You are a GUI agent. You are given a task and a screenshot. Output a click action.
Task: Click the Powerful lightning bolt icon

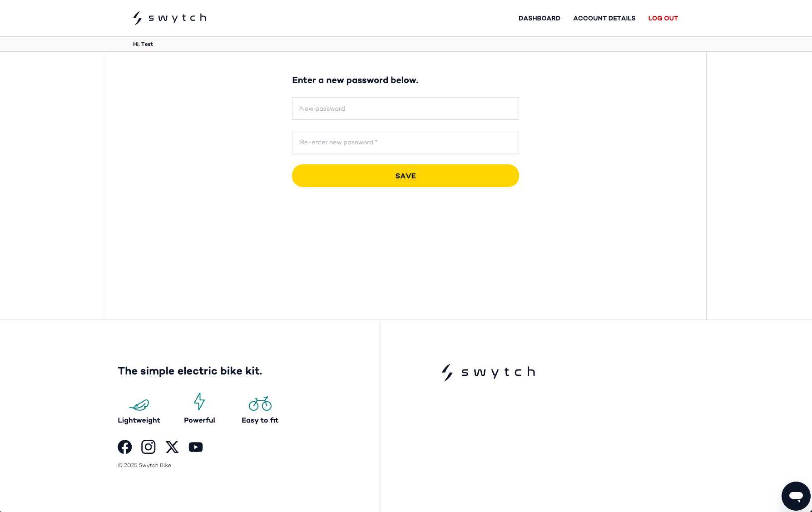(199, 402)
